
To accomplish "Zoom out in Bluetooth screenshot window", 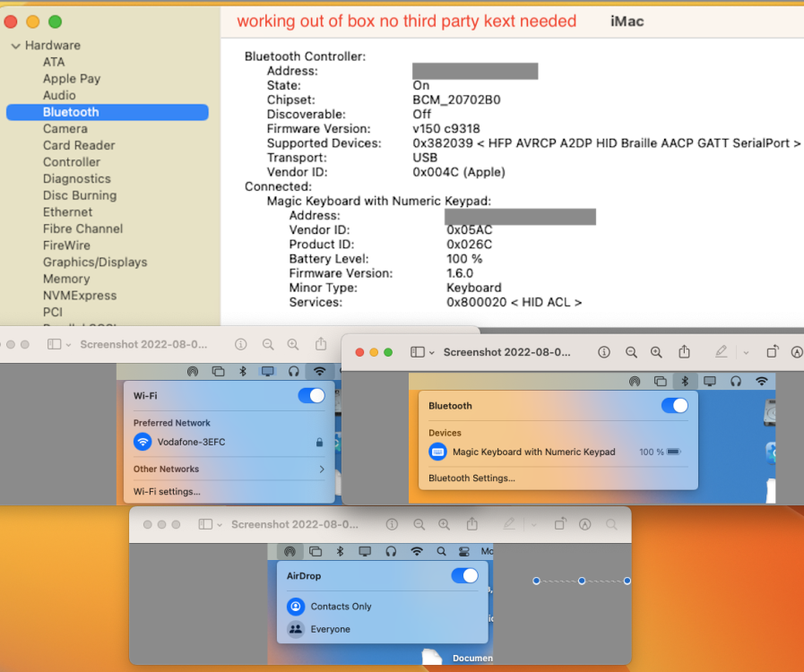I will tap(631, 352).
